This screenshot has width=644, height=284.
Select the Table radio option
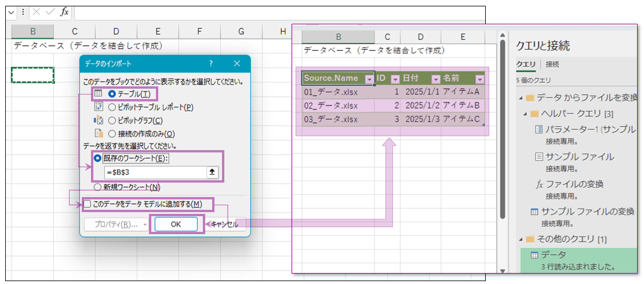click(x=112, y=94)
